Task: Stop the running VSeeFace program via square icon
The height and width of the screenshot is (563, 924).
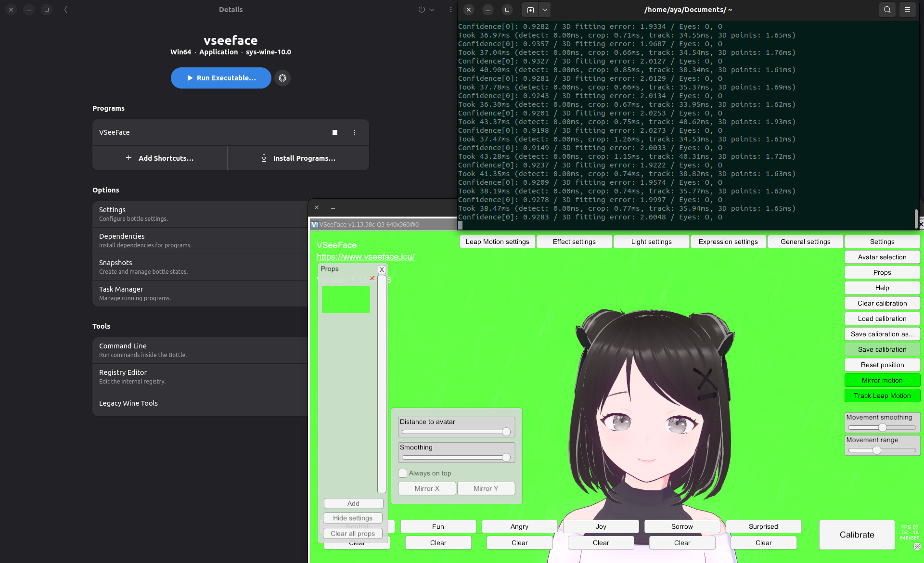Action: [x=335, y=132]
